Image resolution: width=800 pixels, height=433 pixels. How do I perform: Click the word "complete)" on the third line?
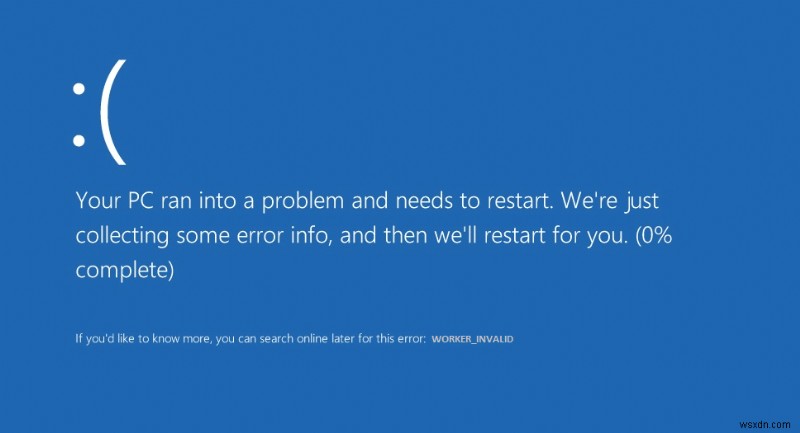(125, 270)
